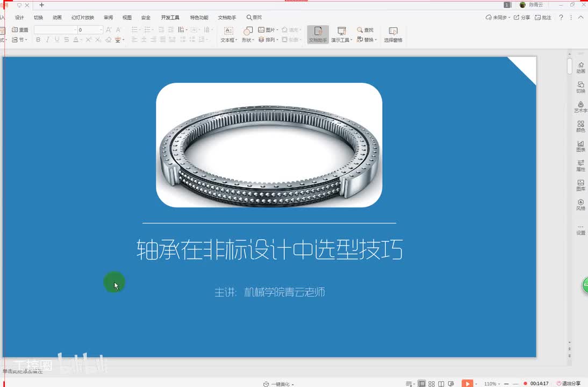
Task: Click the bullet list icon
Action: (134, 30)
